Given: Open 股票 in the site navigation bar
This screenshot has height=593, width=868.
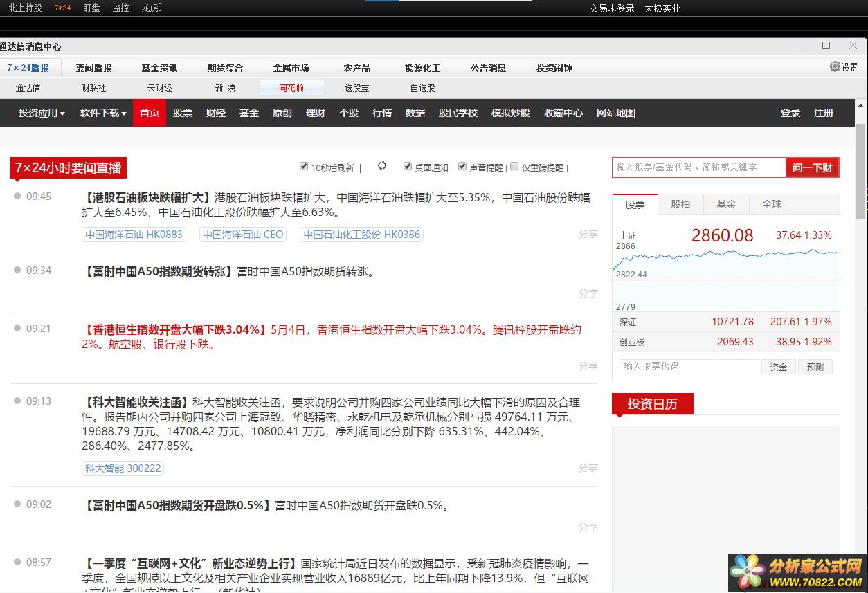Looking at the screenshot, I should pos(183,113).
